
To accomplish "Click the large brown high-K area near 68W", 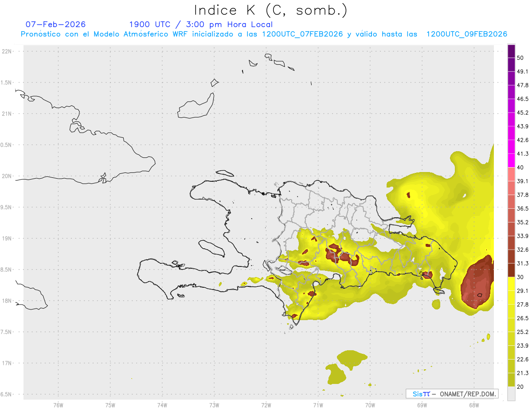I will click(x=478, y=283).
